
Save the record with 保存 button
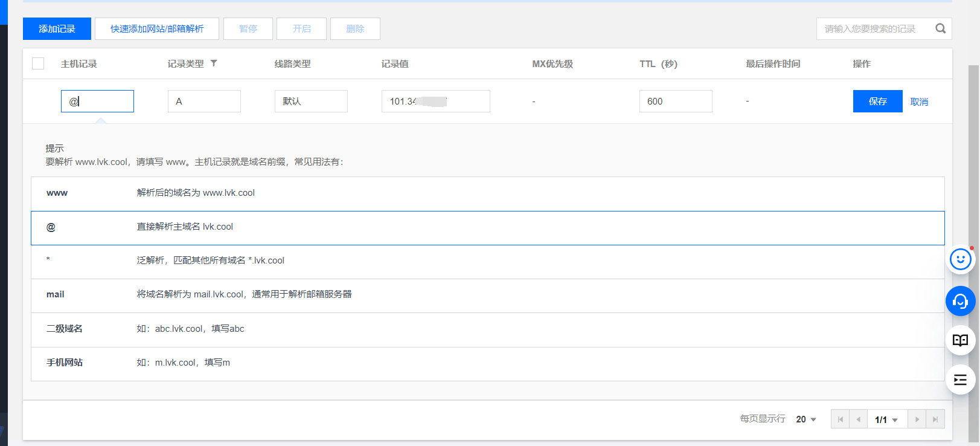coord(878,101)
